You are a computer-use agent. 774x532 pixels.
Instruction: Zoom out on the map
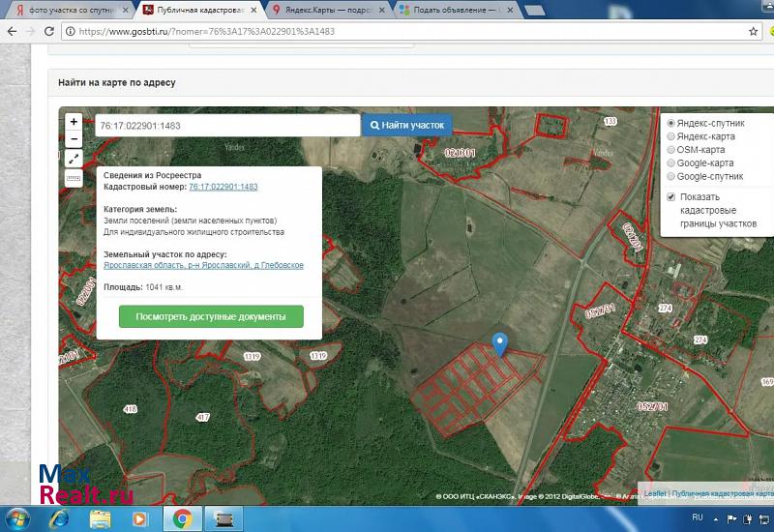coord(74,139)
